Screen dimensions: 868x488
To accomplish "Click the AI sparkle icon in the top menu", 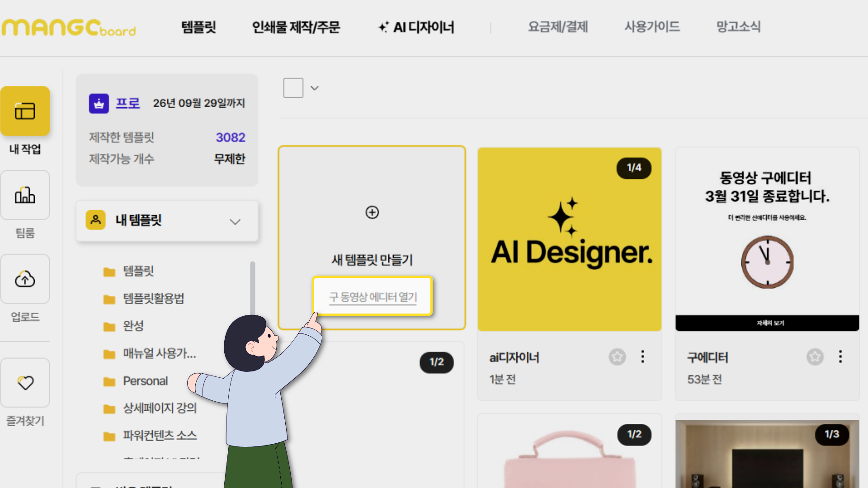I will click(x=383, y=27).
